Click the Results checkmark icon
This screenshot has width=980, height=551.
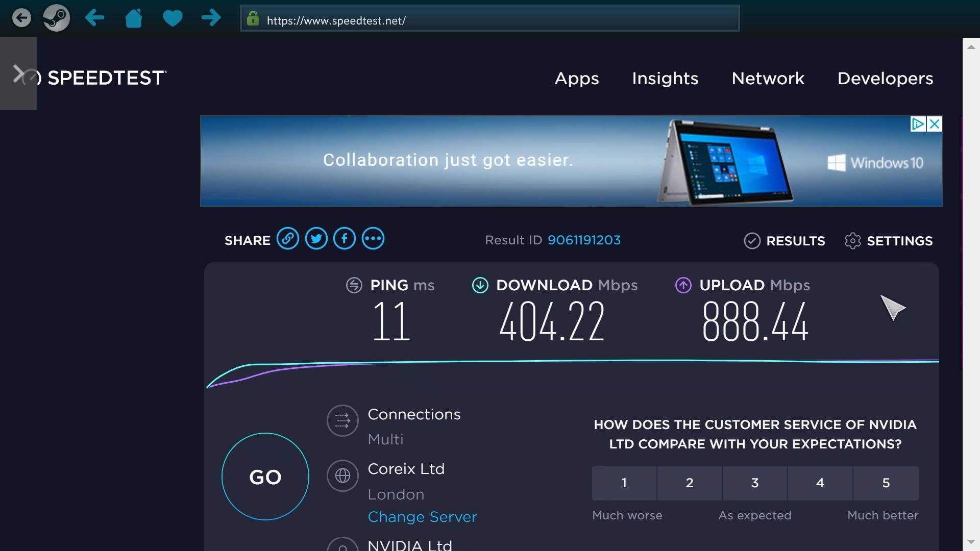click(751, 241)
